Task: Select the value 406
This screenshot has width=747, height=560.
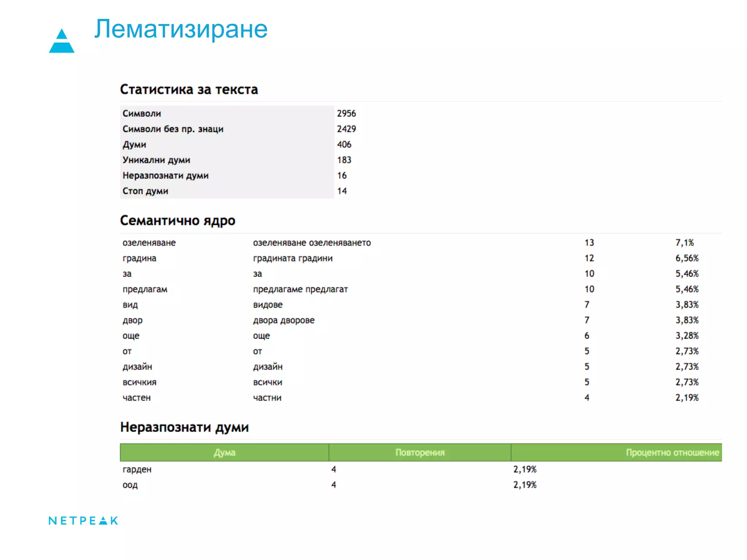Action: coord(344,144)
